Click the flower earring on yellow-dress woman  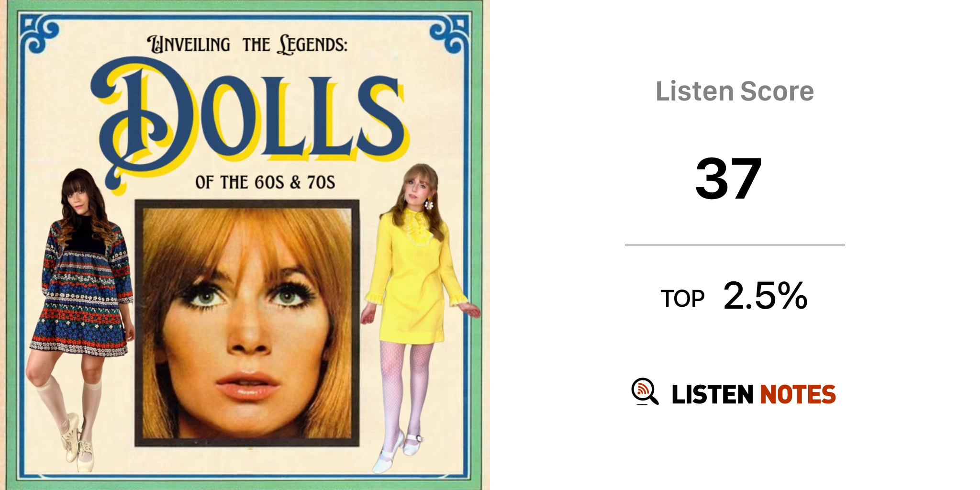[x=428, y=203]
